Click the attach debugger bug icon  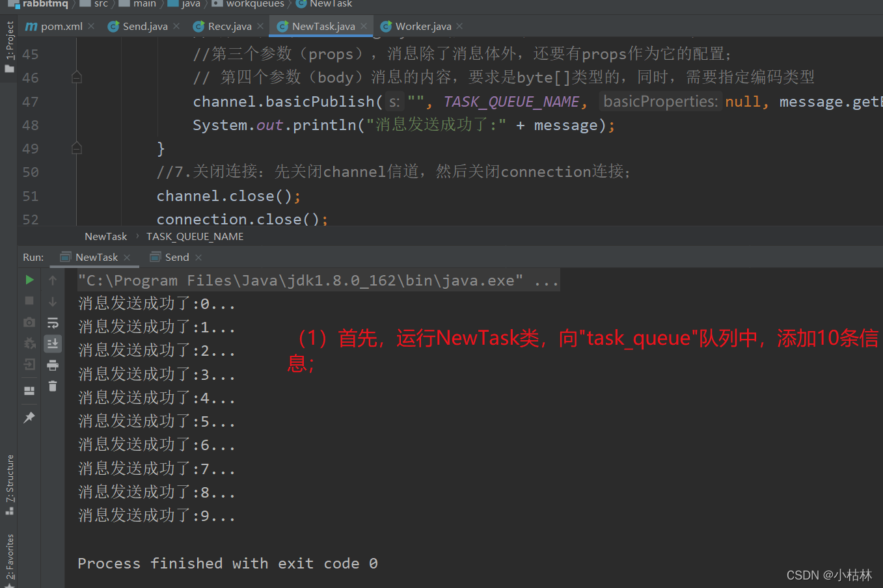click(x=29, y=343)
